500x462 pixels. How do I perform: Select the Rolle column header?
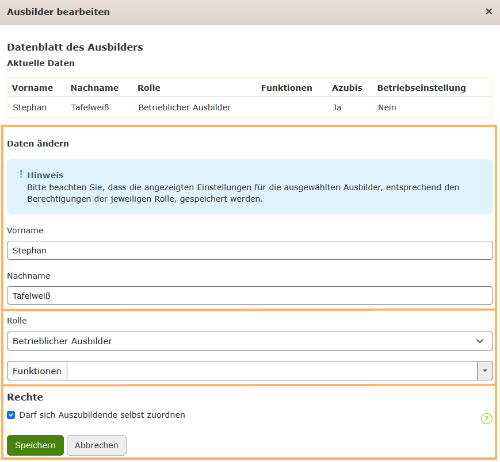pyautogui.click(x=149, y=88)
